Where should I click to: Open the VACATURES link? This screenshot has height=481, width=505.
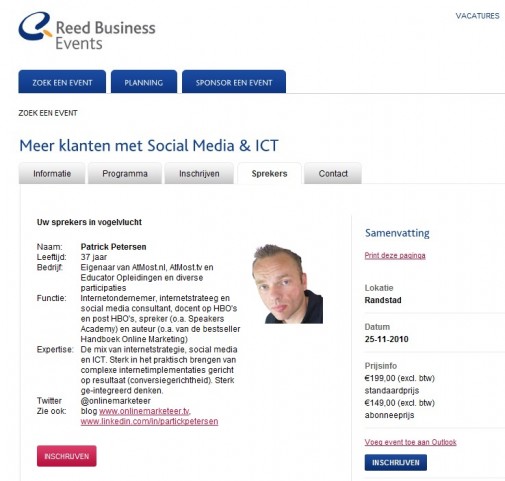(477, 16)
